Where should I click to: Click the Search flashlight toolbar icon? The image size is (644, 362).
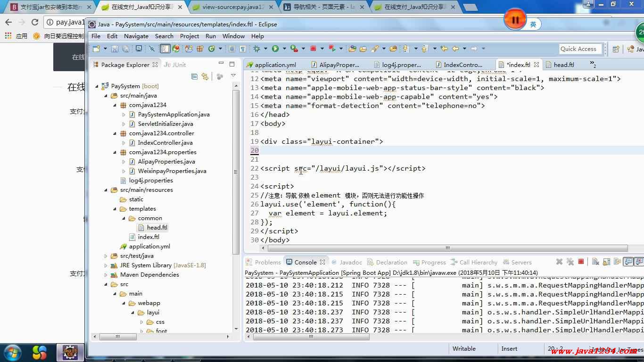[x=375, y=49]
